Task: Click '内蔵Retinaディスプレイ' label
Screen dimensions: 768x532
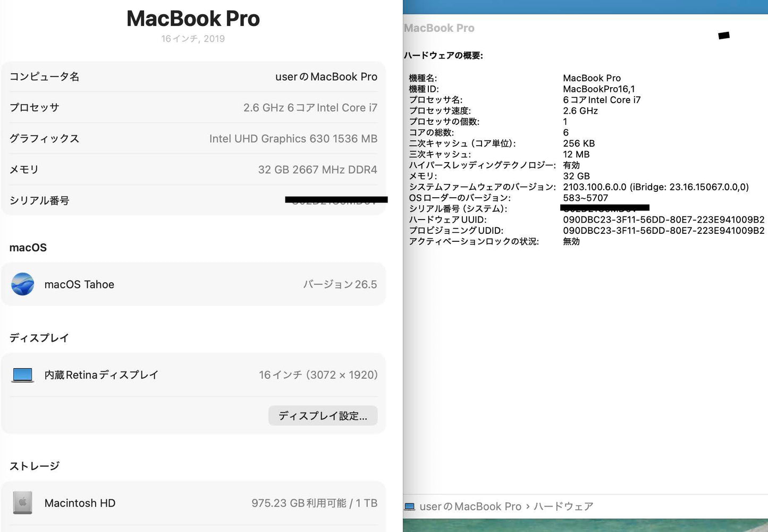Action: pyautogui.click(x=102, y=375)
